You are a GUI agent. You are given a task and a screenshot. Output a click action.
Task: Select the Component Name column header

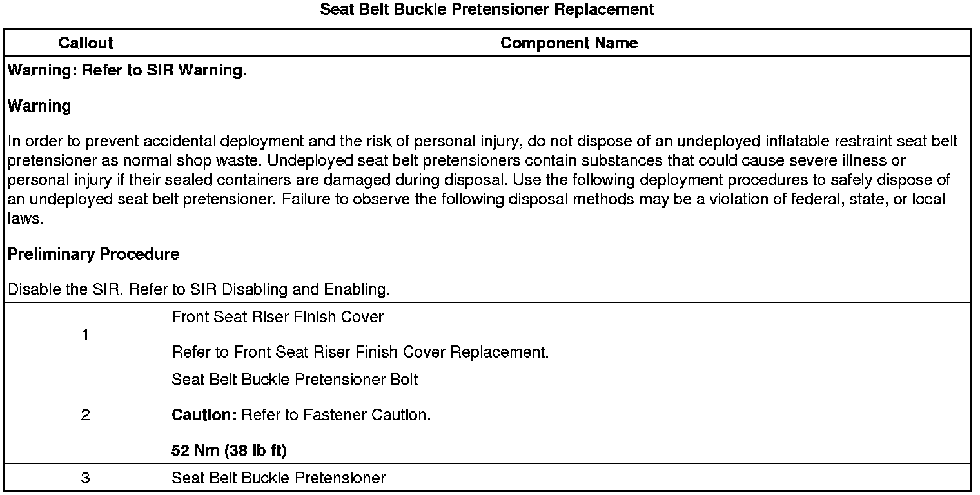569,43
